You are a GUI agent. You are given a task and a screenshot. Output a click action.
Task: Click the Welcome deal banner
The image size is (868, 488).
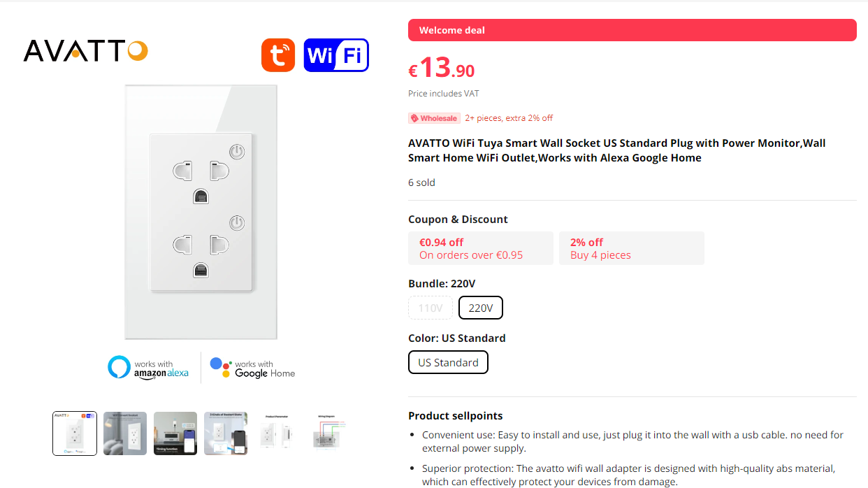(632, 30)
